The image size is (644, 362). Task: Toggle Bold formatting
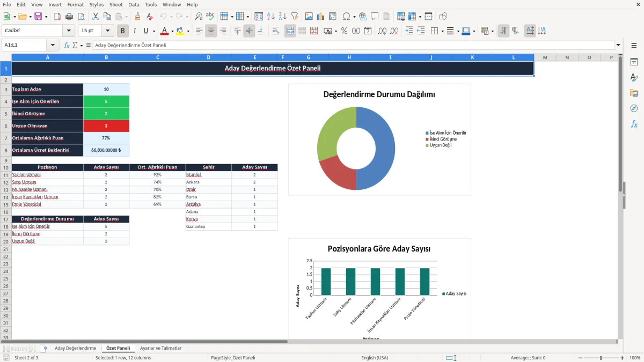(x=123, y=31)
